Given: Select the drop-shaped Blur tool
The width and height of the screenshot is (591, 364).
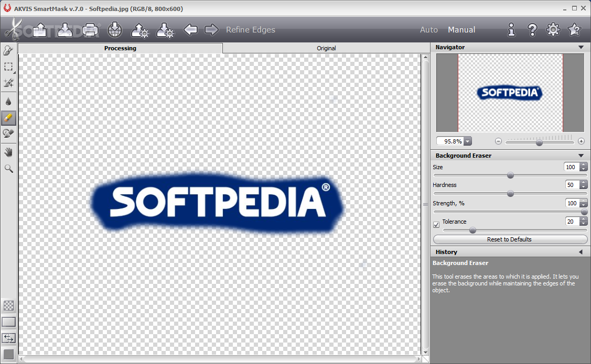Looking at the screenshot, I should pyautogui.click(x=8, y=101).
